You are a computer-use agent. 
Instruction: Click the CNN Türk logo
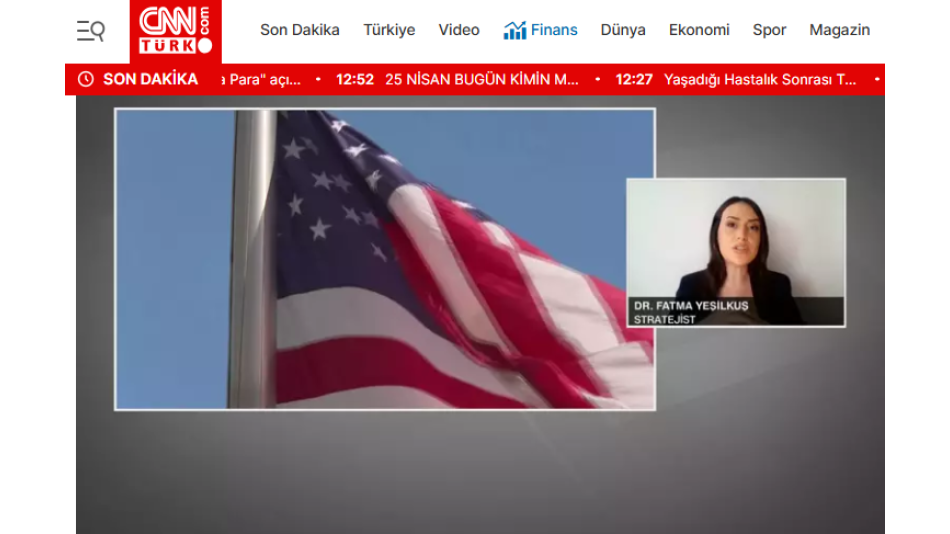tap(176, 31)
